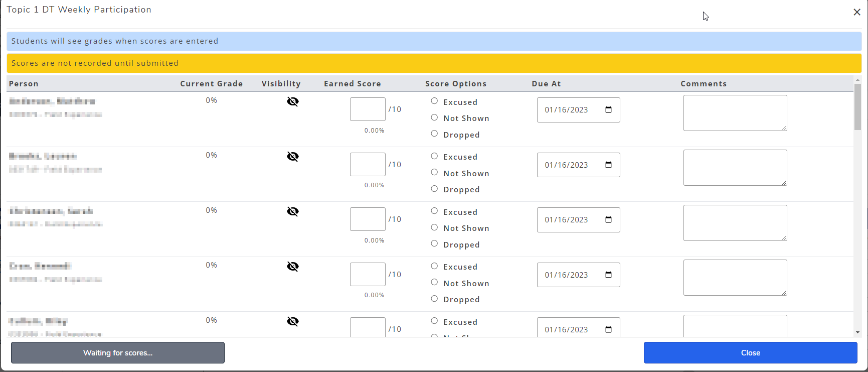Select Dropped for the third student
Viewport: 868px width, 372px height.
(x=434, y=243)
